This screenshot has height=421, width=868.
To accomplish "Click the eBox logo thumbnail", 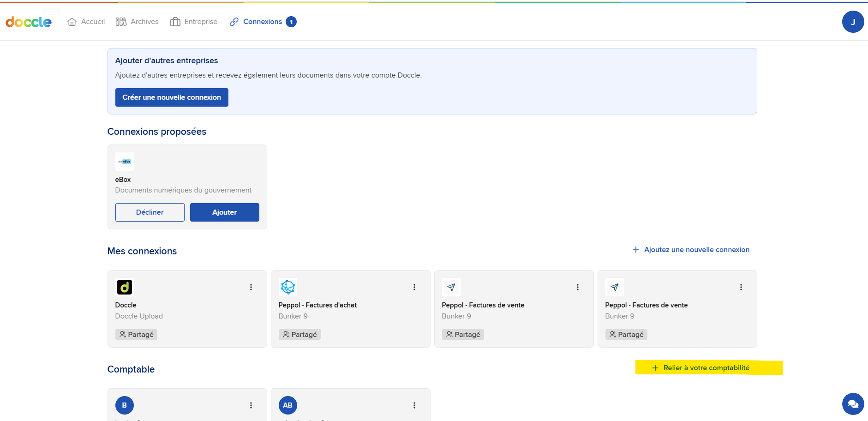I will 125,162.
